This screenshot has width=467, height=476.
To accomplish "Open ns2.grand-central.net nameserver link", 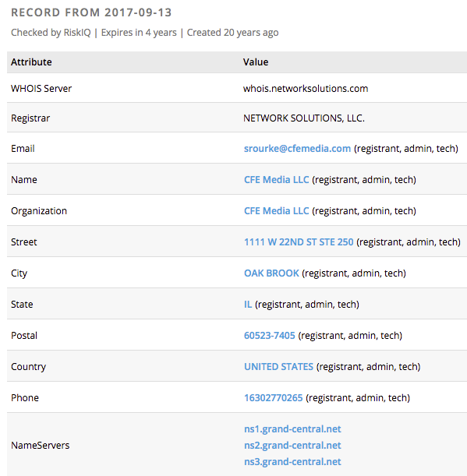I will click(292, 446).
